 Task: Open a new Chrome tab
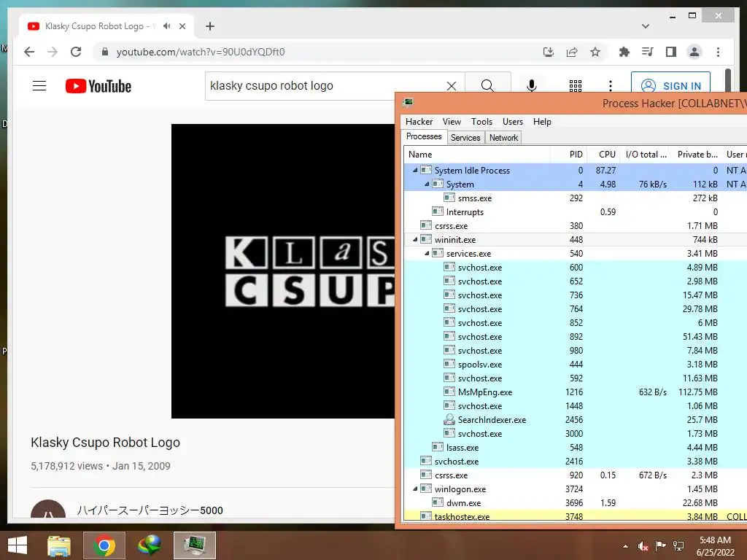coord(210,26)
